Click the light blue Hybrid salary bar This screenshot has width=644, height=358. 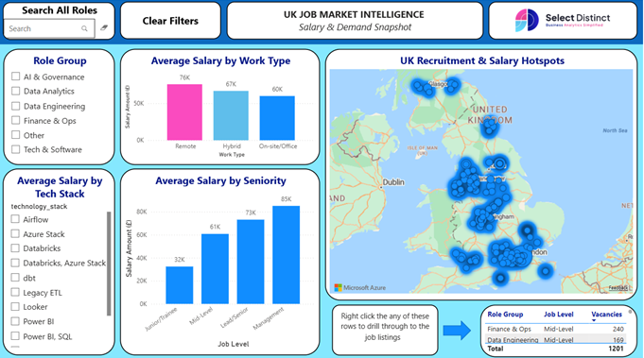(231, 115)
